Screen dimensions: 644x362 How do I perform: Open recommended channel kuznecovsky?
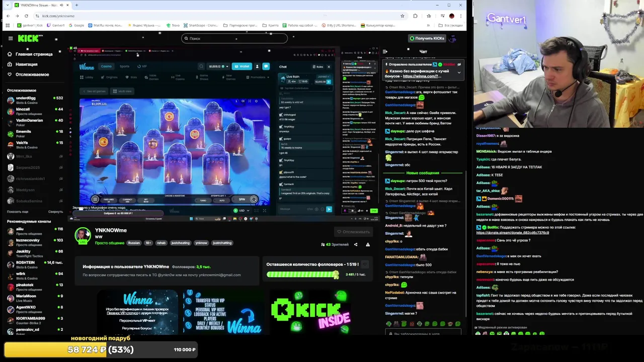click(35, 242)
